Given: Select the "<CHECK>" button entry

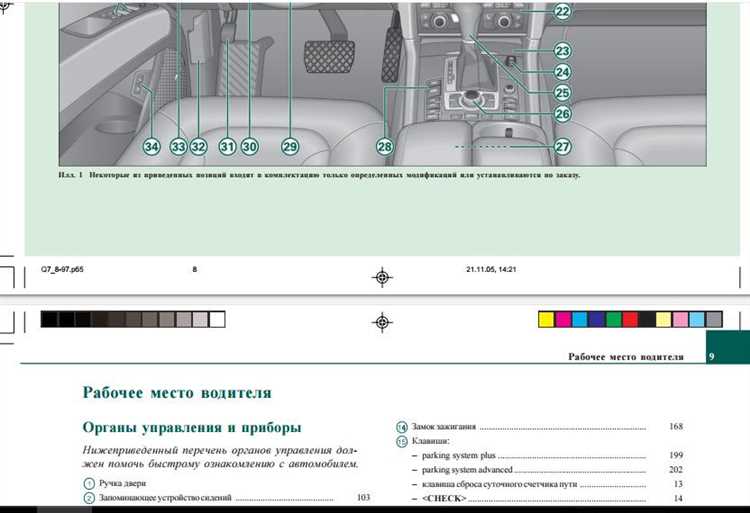Looking at the screenshot, I should [444, 498].
